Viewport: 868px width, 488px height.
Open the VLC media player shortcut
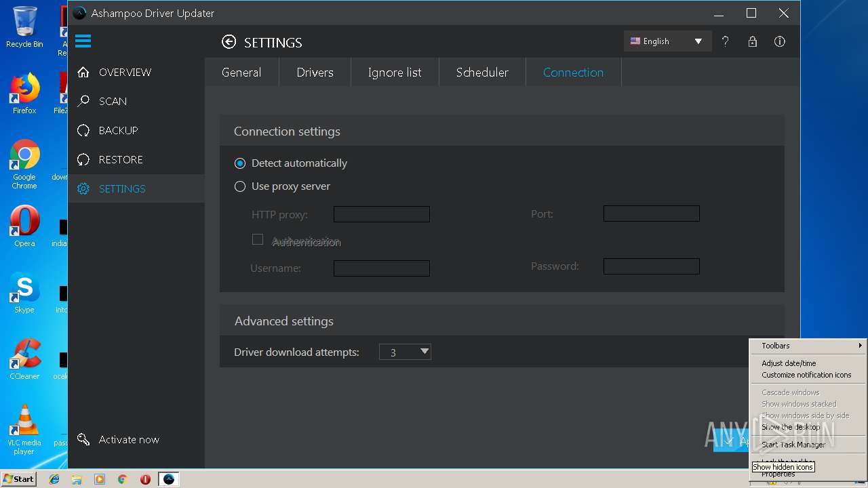(x=24, y=430)
